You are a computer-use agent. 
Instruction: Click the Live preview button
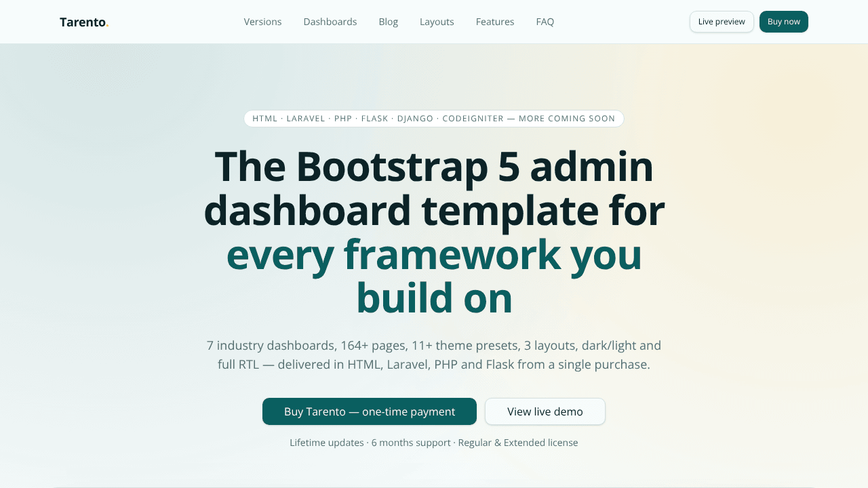722,22
